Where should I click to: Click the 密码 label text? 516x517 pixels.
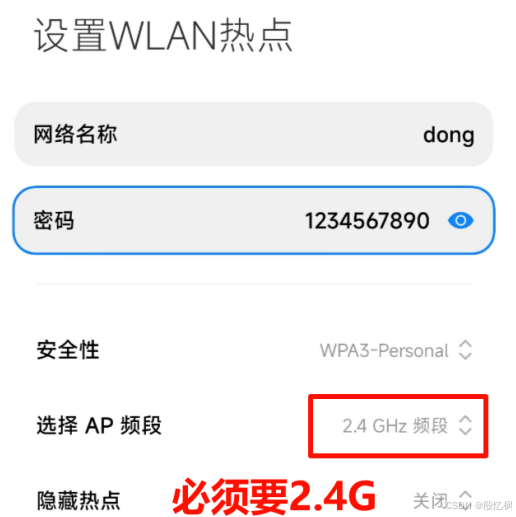(54, 220)
